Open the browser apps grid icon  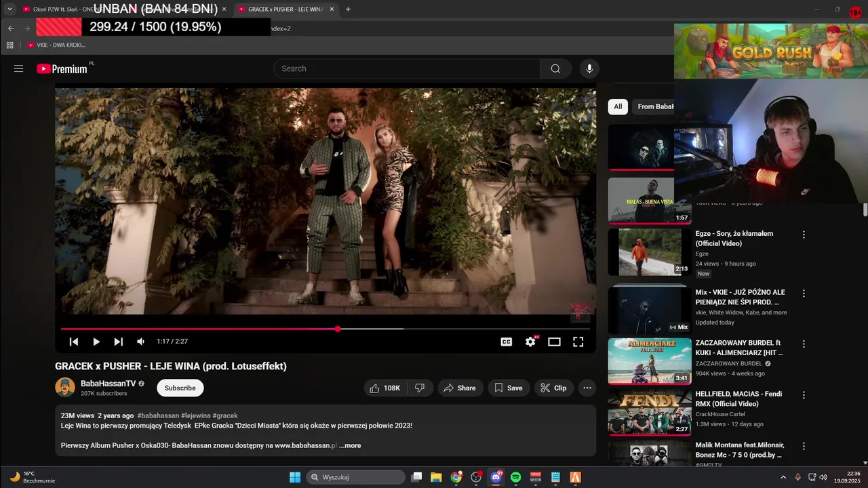(9, 45)
